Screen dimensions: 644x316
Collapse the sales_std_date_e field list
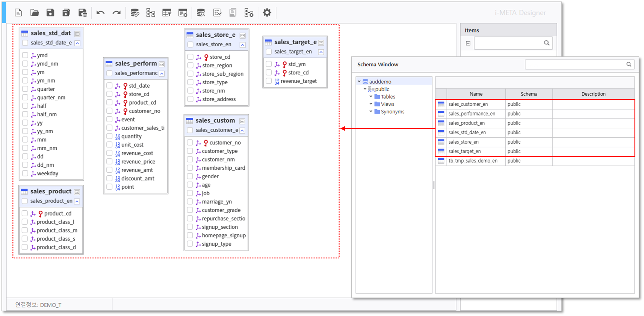coord(77,43)
